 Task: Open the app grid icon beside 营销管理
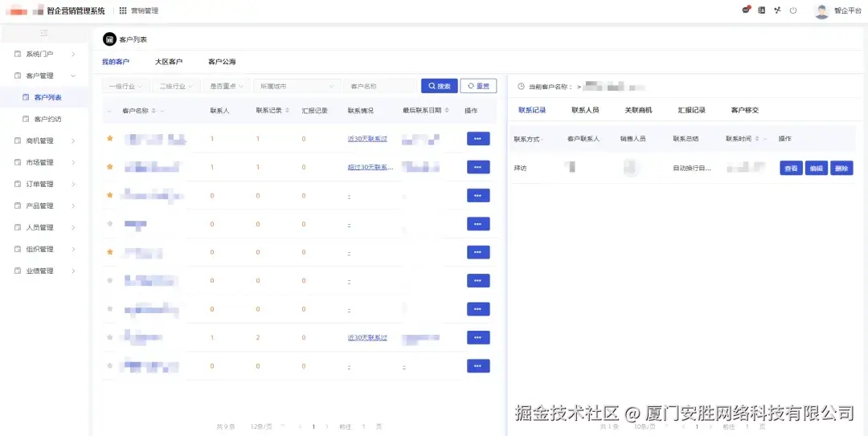coord(123,10)
